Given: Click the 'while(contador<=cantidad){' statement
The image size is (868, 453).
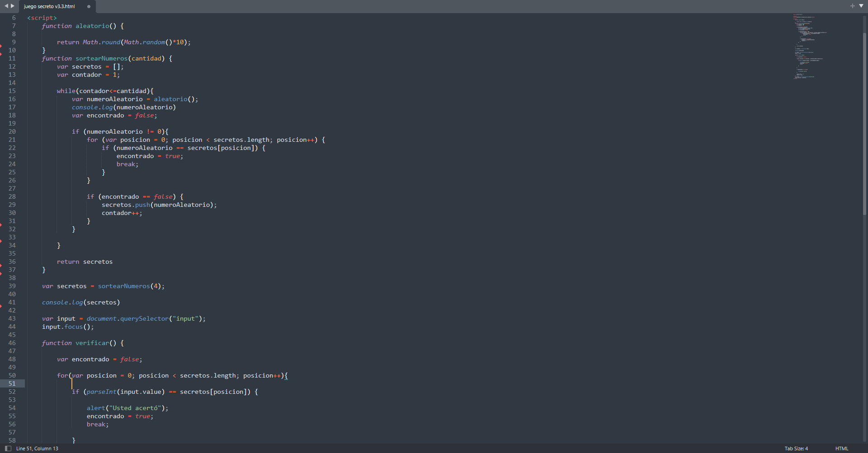Looking at the screenshot, I should 105,91.
